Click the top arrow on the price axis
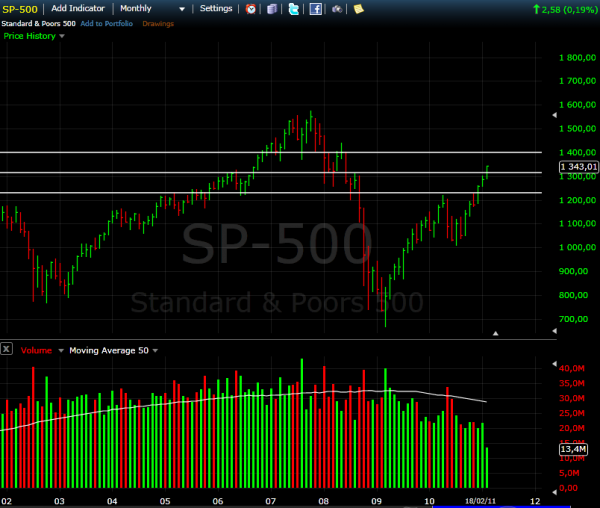Viewport: 600px width, 508px height. click(554, 115)
